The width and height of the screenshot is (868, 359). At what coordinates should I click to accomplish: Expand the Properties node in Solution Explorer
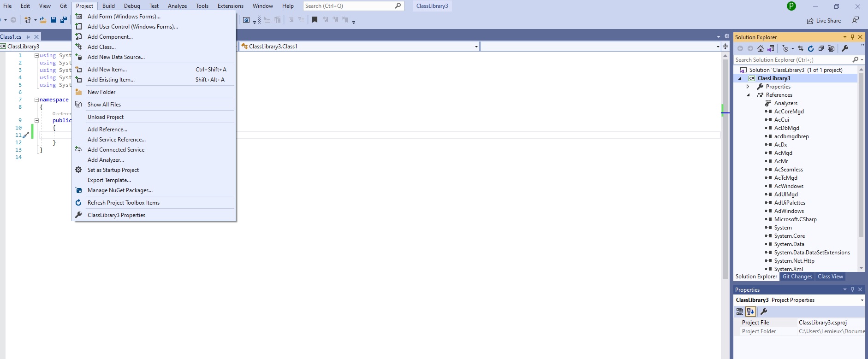(x=748, y=87)
